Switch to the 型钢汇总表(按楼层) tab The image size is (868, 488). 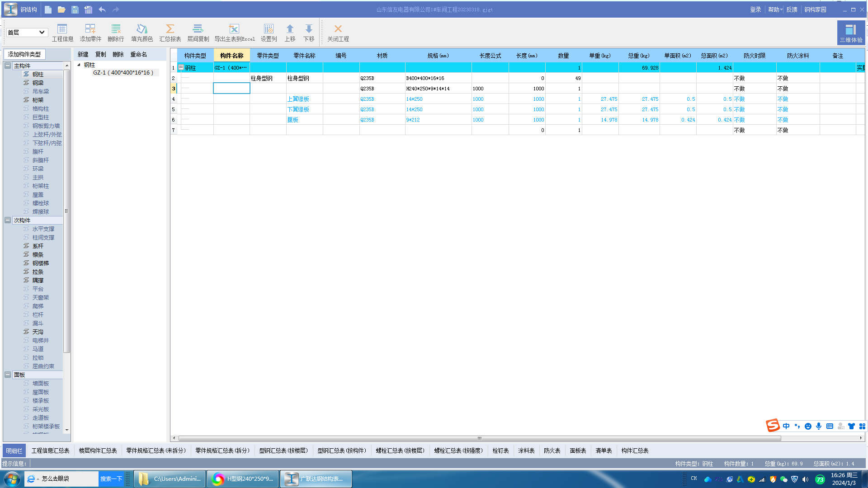click(x=283, y=451)
